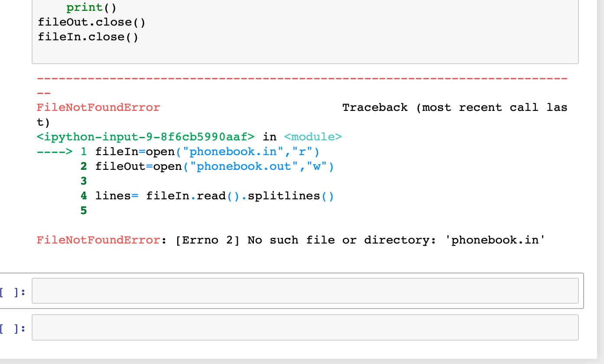Screen dimensions: 604x364
Task: Click inside the first empty code cell
Action: point(303,291)
